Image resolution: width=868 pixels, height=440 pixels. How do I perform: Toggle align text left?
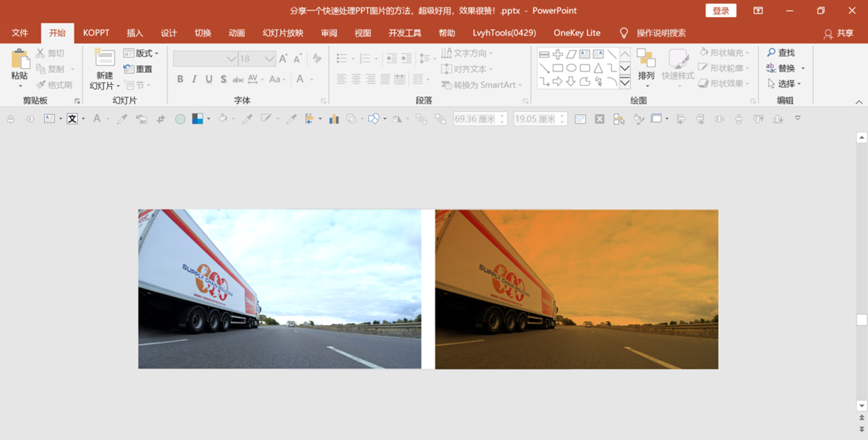click(x=342, y=79)
